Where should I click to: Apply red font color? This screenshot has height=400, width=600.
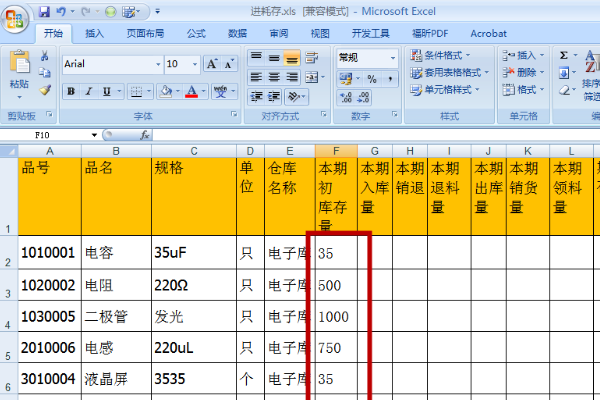pos(191,91)
